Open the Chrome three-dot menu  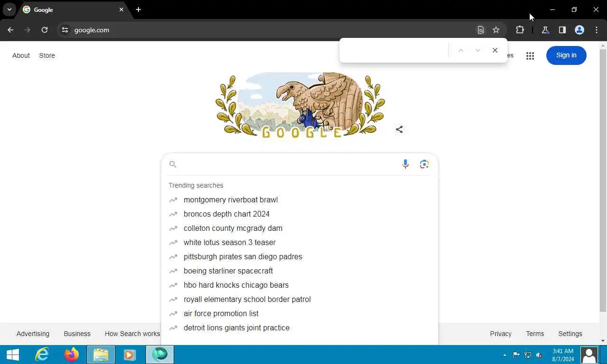pyautogui.click(x=597, y=30)
